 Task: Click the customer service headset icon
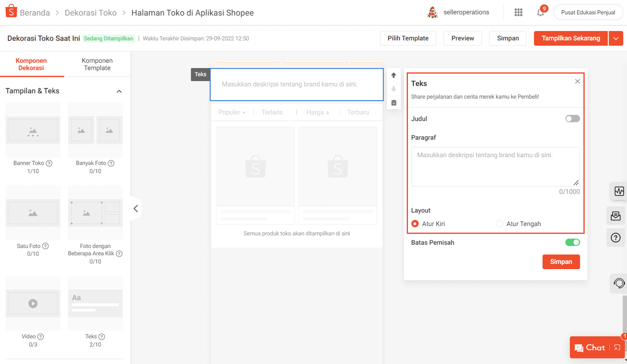click(618, 283)
